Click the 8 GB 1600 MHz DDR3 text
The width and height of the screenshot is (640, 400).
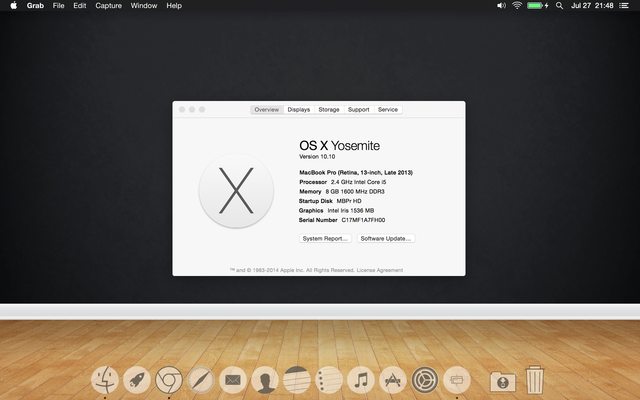point(355,191)
